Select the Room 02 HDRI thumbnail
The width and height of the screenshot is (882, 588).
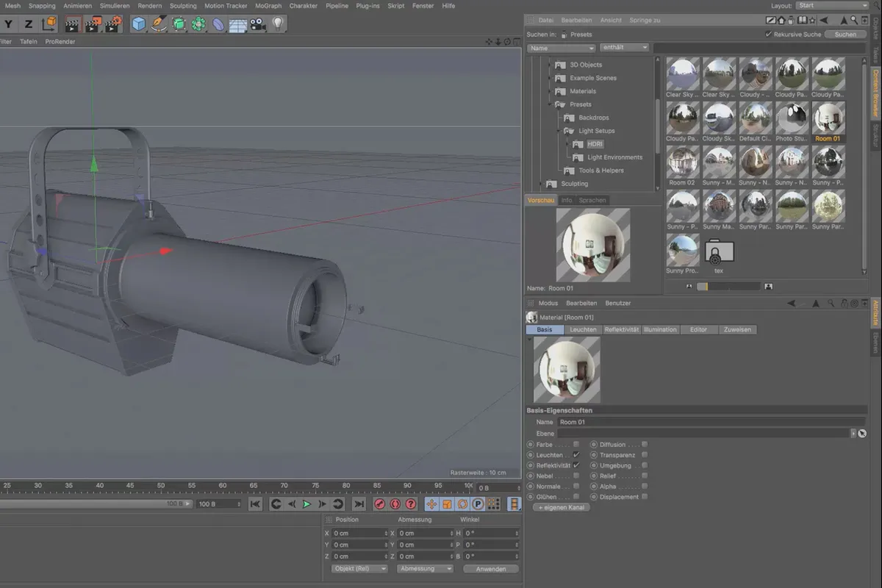point(682,165)
